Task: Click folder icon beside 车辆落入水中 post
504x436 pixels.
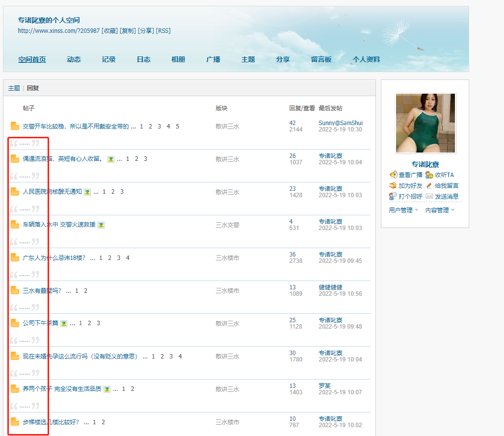Action: click(x=15, y=224)
